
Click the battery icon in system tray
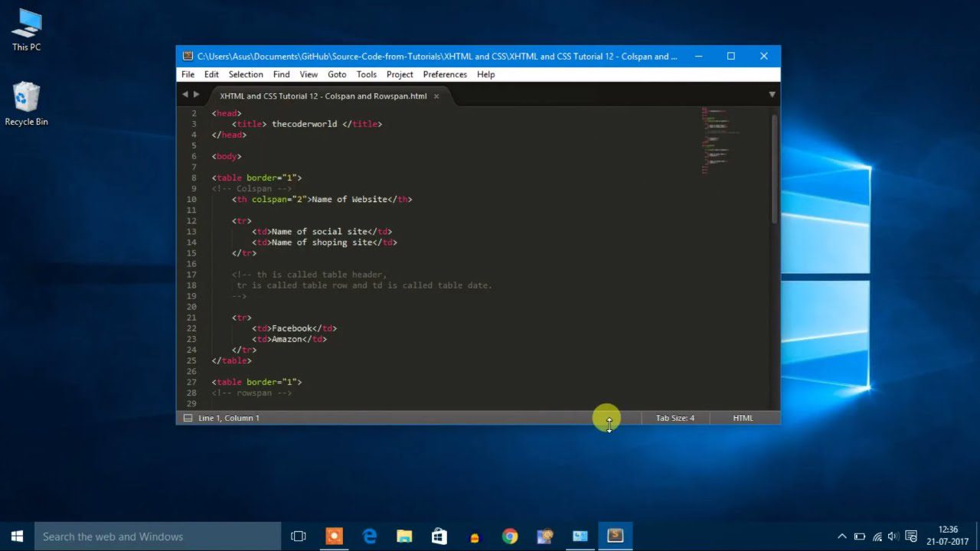860,536
